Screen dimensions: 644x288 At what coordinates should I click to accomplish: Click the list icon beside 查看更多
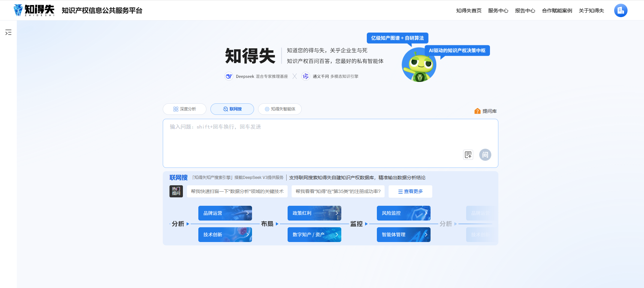click(x=400, y=192)
